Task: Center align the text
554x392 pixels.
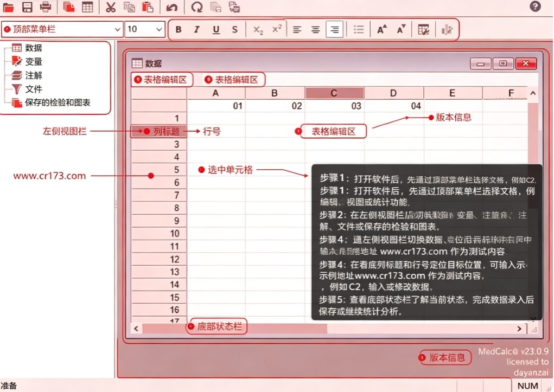Action: [315, 30]
